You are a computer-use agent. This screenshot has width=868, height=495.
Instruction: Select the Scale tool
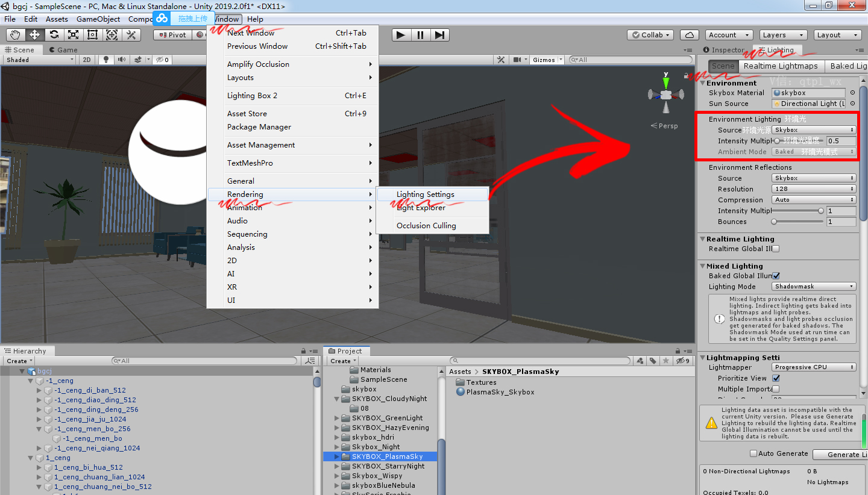73,35
